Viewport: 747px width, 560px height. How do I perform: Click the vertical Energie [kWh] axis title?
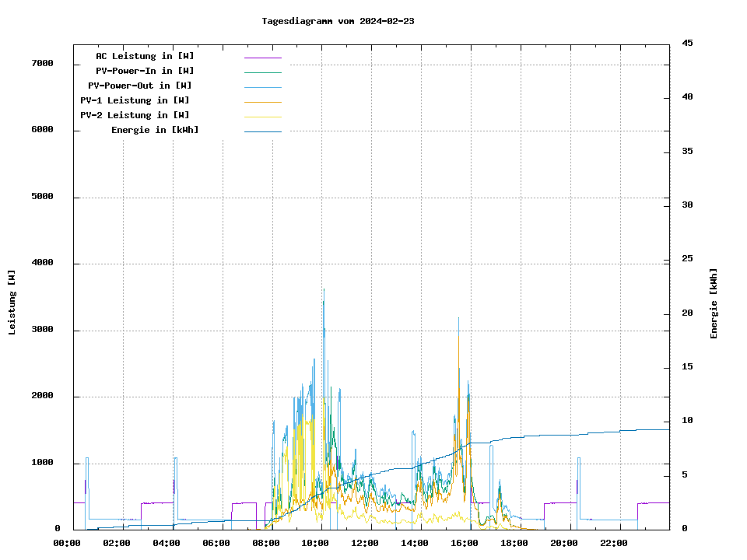714,303
